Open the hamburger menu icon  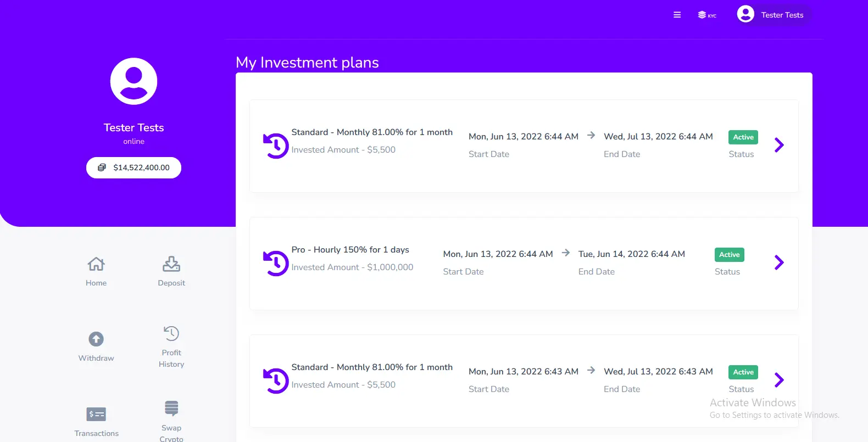pos(677,15)
